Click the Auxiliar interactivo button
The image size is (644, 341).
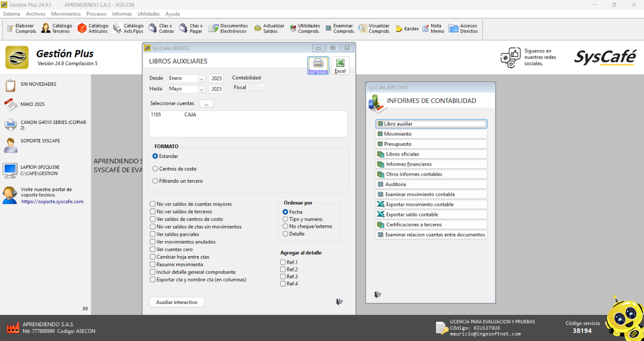[x=177, y=302]
